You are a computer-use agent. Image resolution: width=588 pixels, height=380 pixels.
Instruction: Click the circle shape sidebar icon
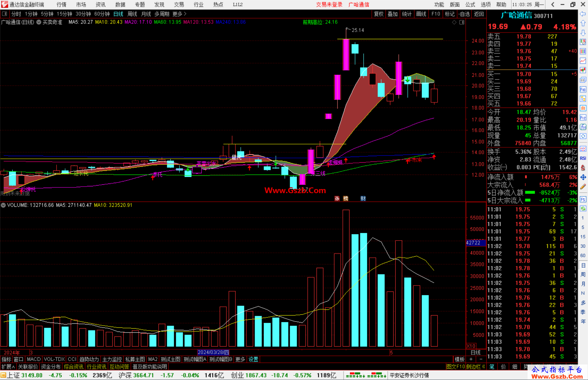pos(583,136)
